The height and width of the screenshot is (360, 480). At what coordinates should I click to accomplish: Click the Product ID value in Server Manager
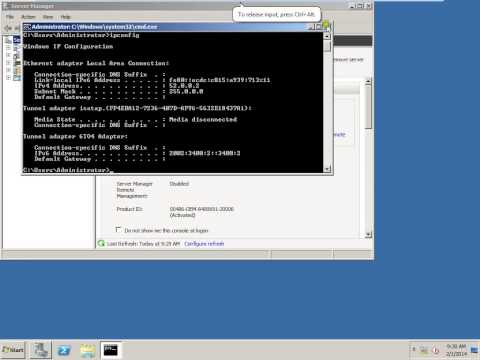[202, 212]
